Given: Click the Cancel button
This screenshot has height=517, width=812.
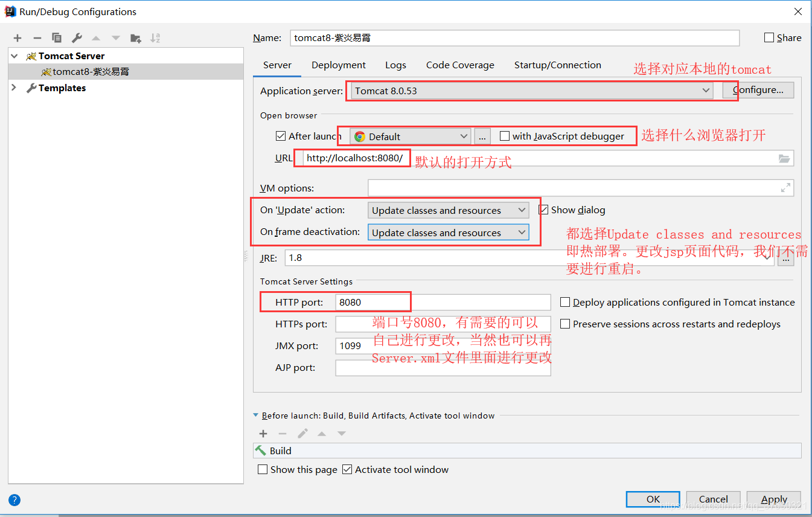Looking at the screenshot, I should point(714,499).
